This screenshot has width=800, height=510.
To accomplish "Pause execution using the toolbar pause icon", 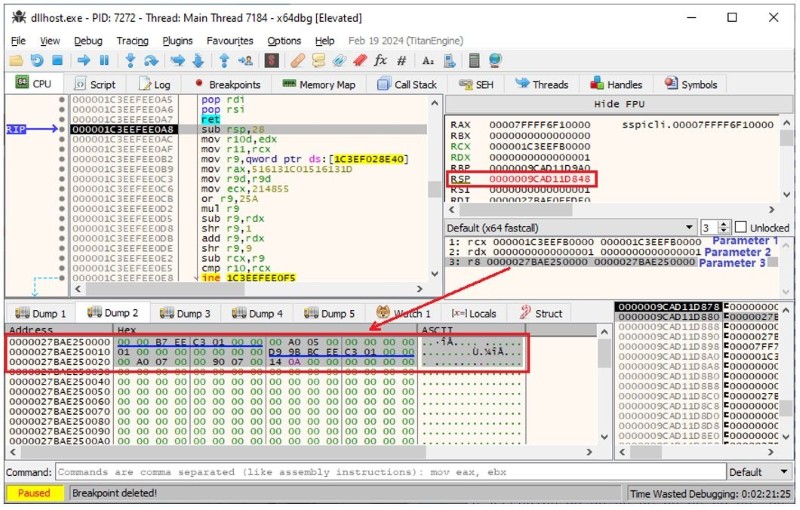I will pos(103,60).
